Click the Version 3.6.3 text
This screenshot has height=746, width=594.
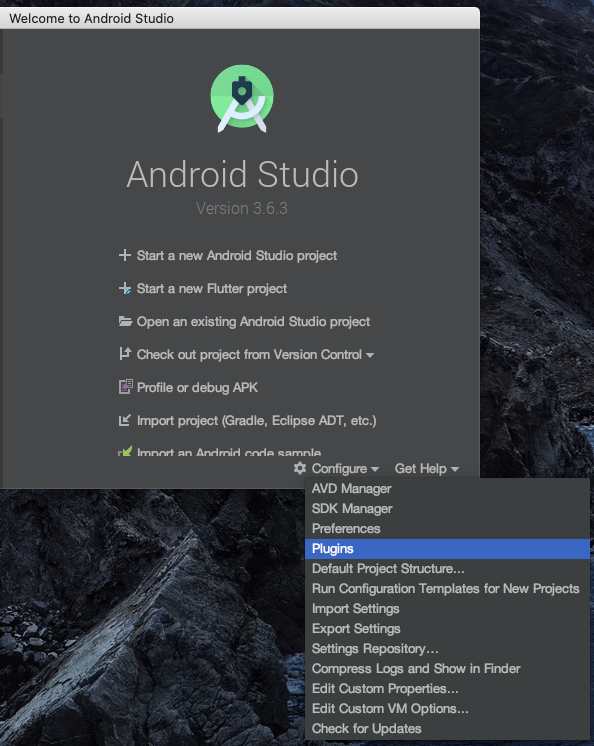tap(242, 208)
